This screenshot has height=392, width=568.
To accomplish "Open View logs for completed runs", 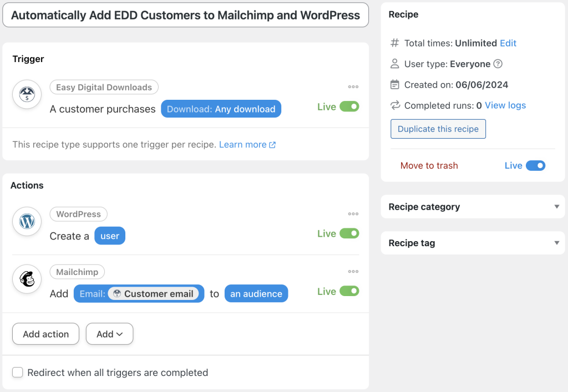I will (x=504, y=105).
